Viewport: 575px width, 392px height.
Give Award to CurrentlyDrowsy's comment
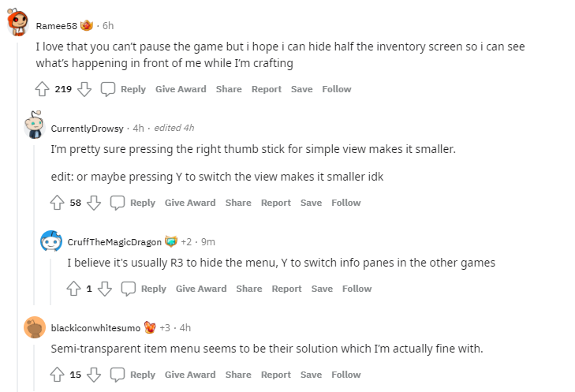coord(190,203)
